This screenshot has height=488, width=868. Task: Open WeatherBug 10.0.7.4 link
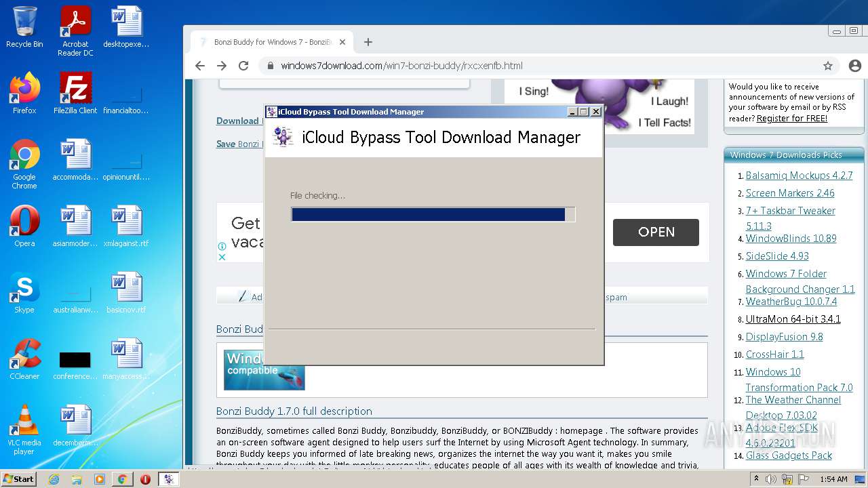[x=791, y=302]
